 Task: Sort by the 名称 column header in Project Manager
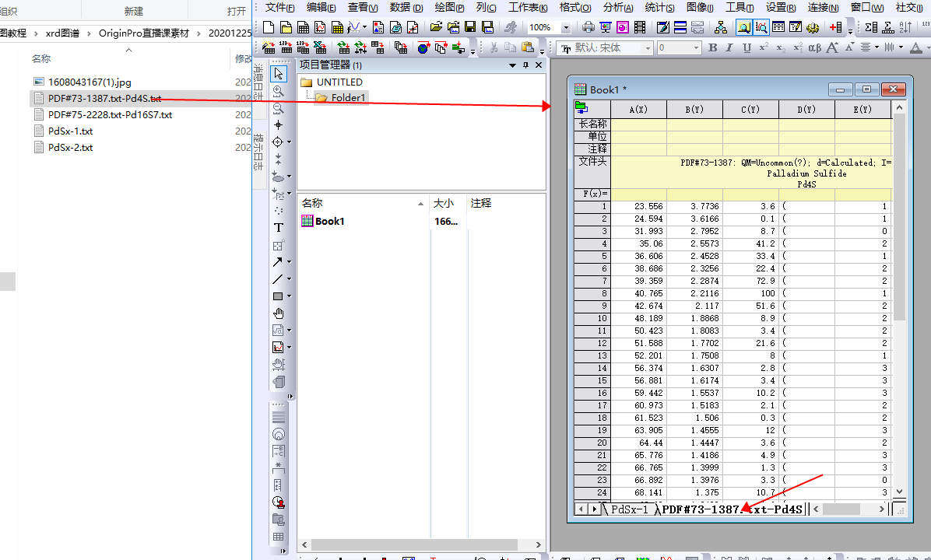click(362, 204)
